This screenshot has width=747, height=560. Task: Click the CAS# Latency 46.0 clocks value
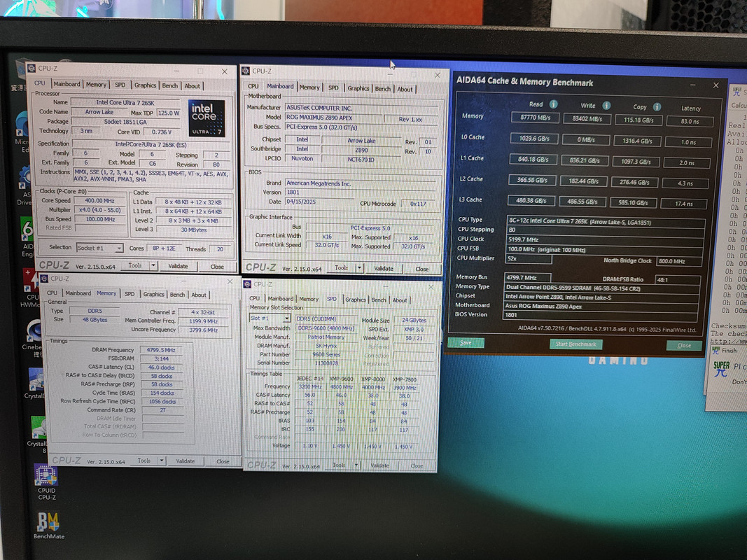pos(161,367)
